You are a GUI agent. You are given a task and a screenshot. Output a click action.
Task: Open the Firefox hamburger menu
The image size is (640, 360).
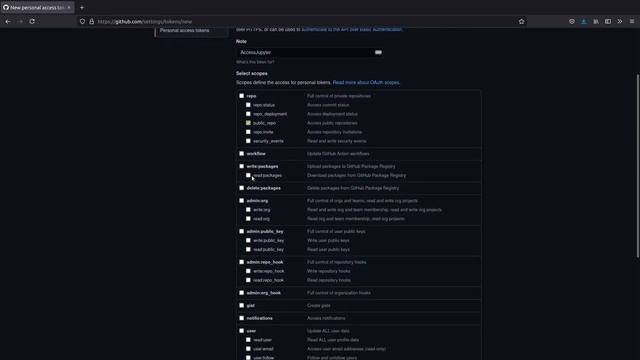point(632,21)
